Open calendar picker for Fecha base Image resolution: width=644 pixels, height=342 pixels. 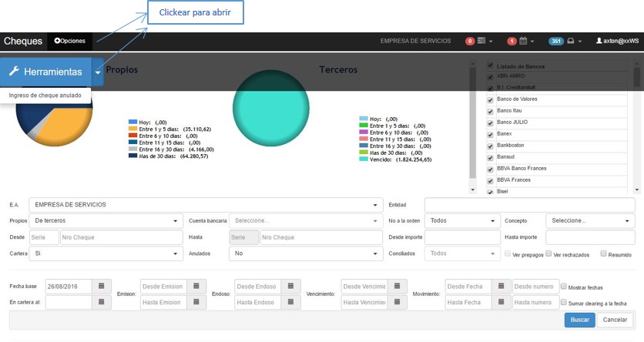(x=102, y=286)
